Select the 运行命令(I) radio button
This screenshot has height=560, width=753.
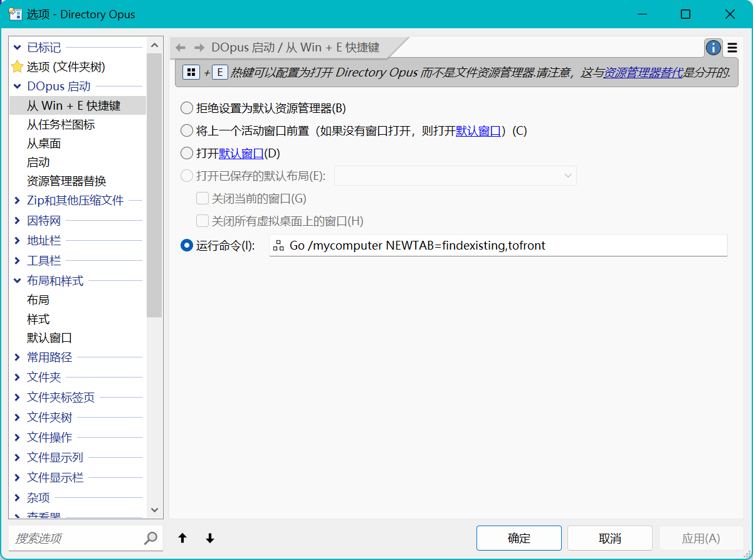click(187, 246)
